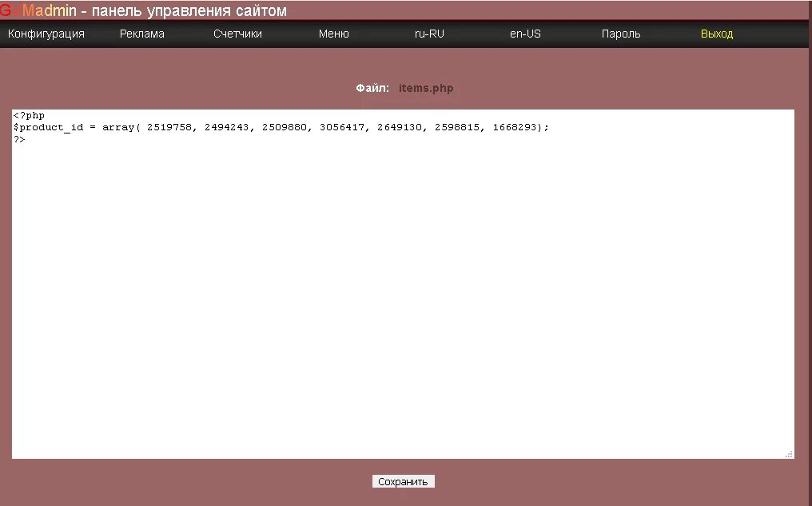
Task: Switch to ru-RU language
Action: [x=429, y=34]
